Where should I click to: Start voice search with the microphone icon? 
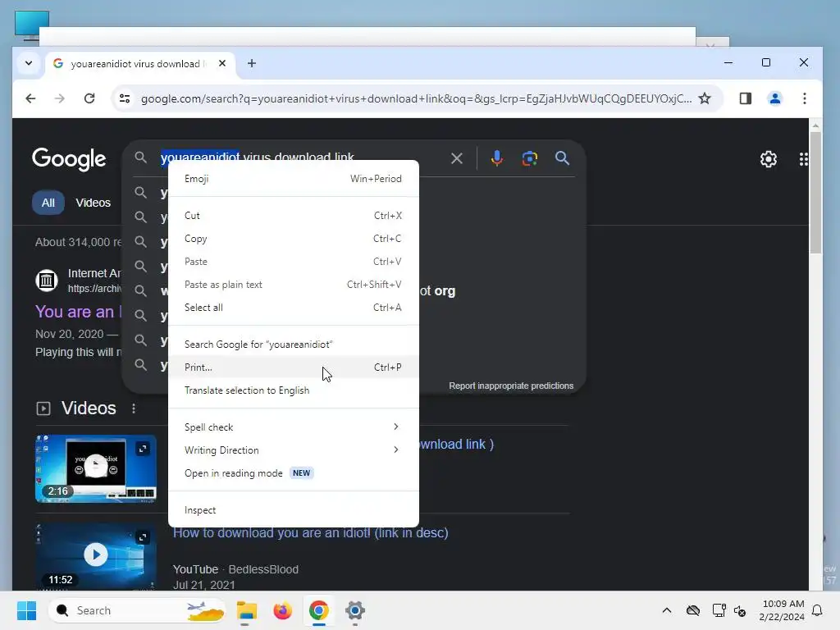coord(496,158)
